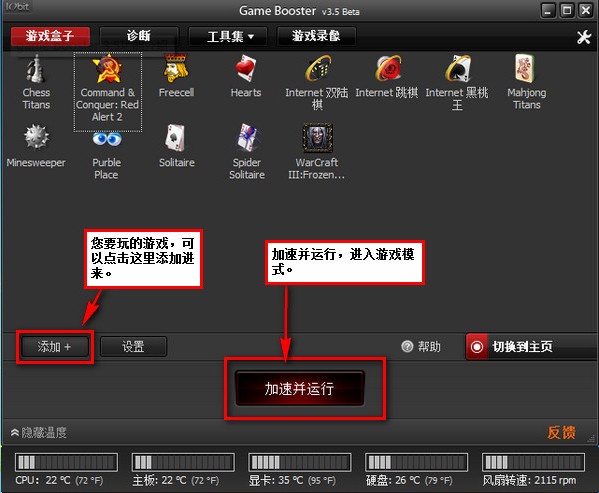
Task: Click the '风扇转速: 2115 rpm' text
Action: pyautogui.click(x=529, y=480)
